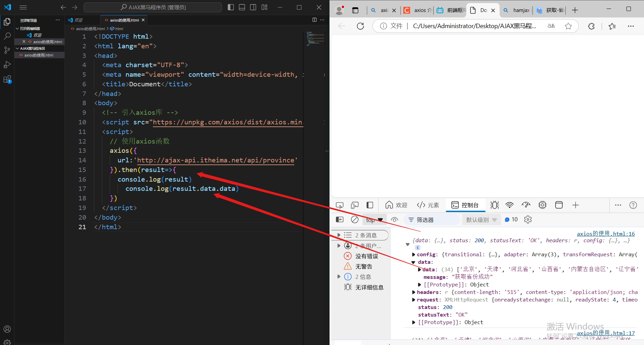Toggle VS Code secondary sidebar layout
This screenshot has width=644, height=345.
[x=253, y=7]
